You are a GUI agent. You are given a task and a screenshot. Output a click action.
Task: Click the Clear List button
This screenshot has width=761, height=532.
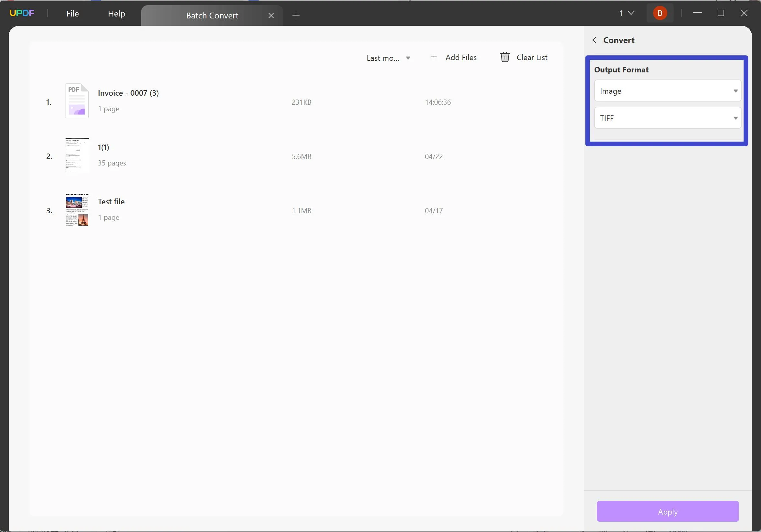point(523,57)
